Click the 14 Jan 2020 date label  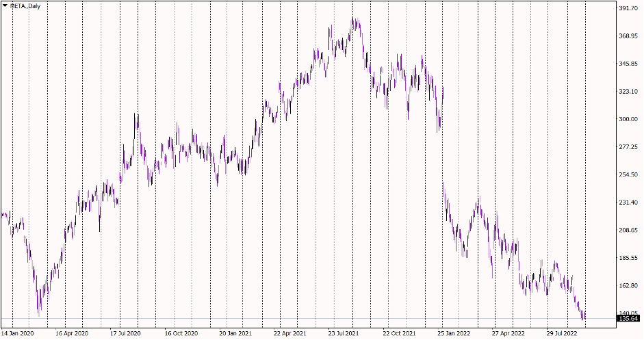click(x=18, y=333)
